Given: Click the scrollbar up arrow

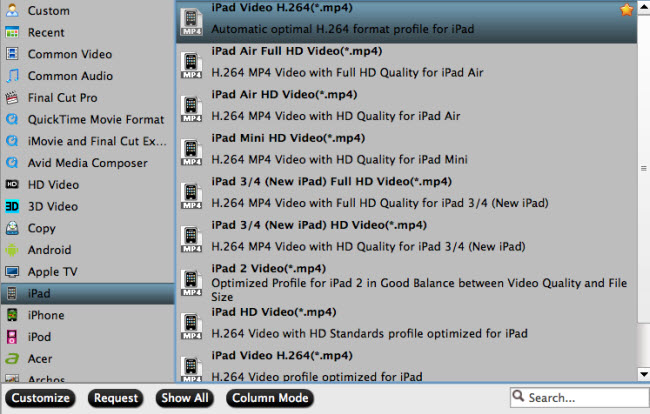Looking at the screenshot, I should coord(644,7).
